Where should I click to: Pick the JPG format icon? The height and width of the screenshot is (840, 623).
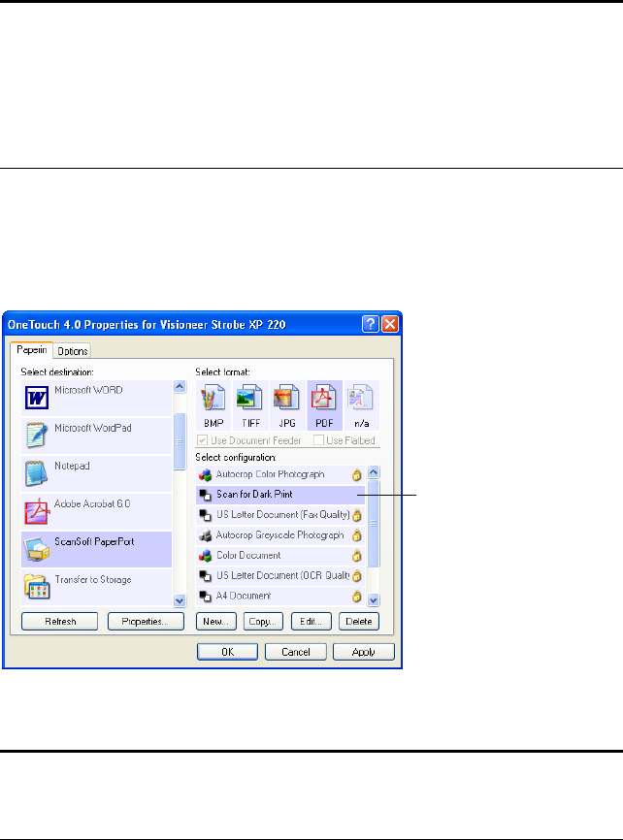pyautogui.click(x=287, y=400)
